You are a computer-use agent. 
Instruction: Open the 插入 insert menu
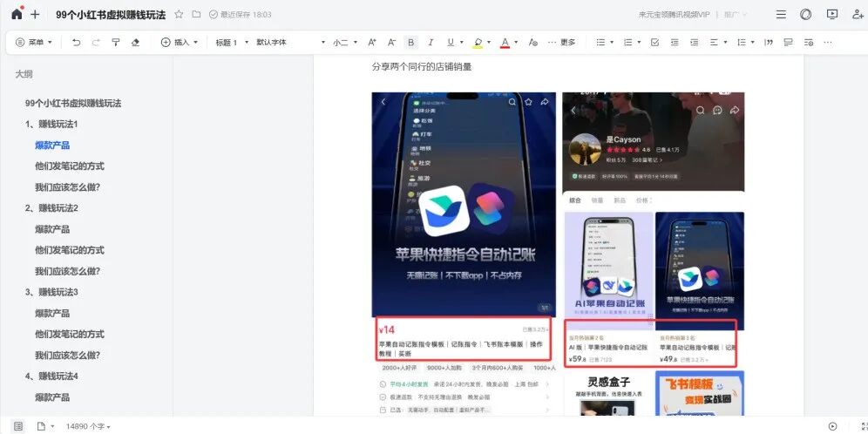[179, 42]
